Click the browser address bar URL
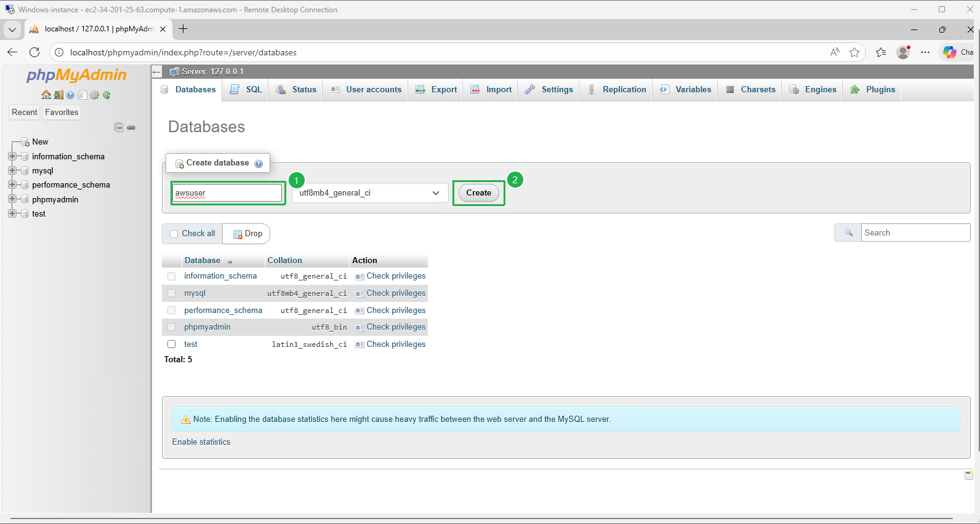This screenshot has height=524, width=980. [x=183, y=52]
